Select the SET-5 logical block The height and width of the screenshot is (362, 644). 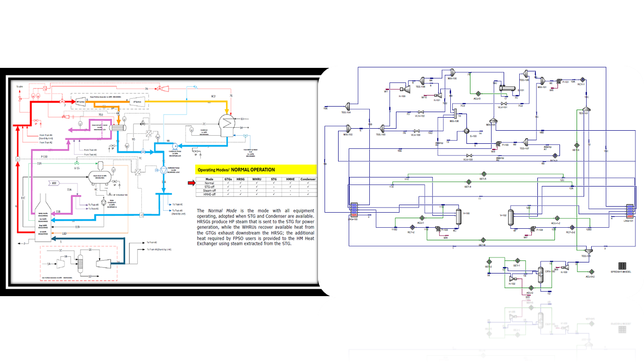pos(482,174)
